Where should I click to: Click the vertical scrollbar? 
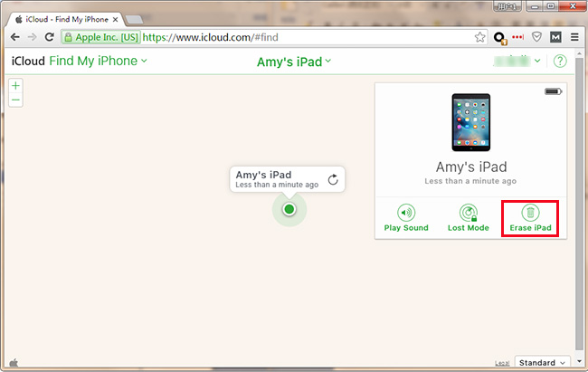[579, 203]
